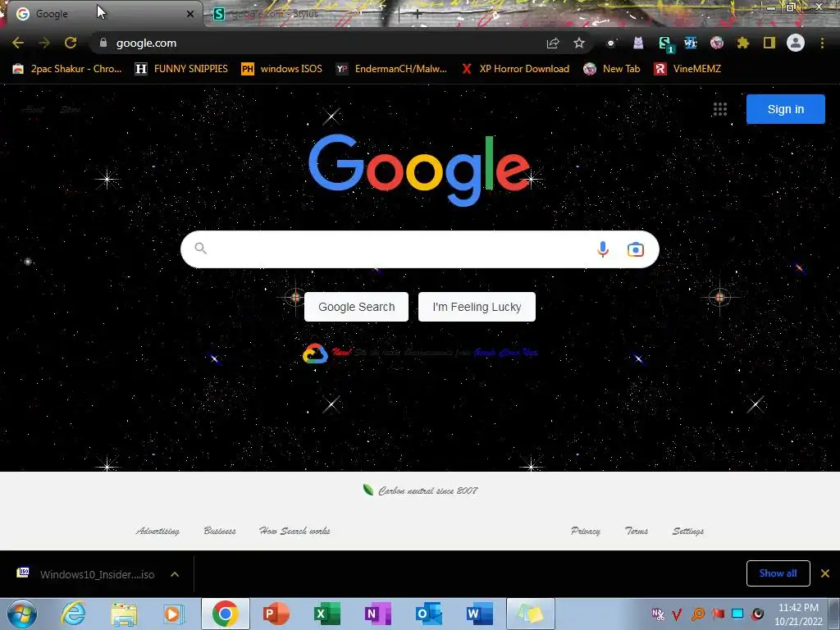This screenshot has height=630, width=840.
Task: Go back using the browser back arrow
Action: [x=18, y=43]
